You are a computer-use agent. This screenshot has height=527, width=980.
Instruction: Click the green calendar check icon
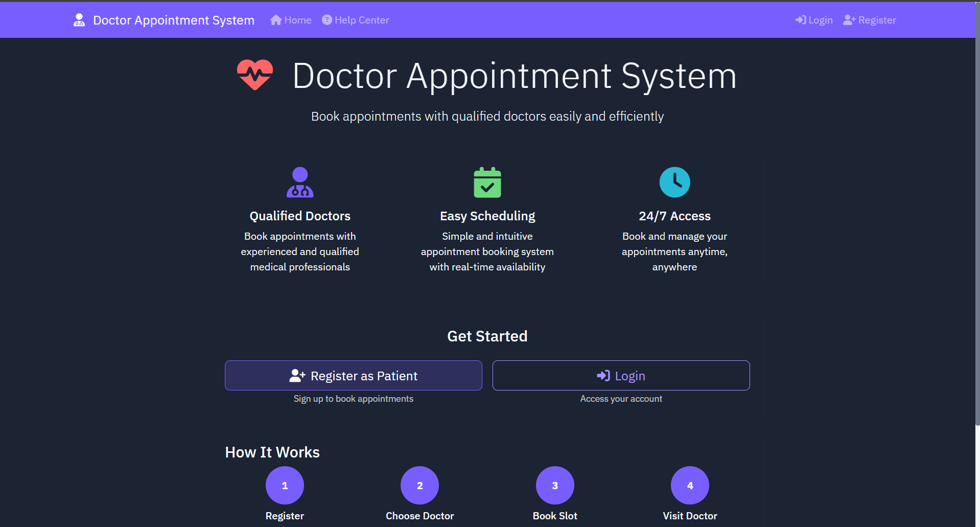[487, 182]
